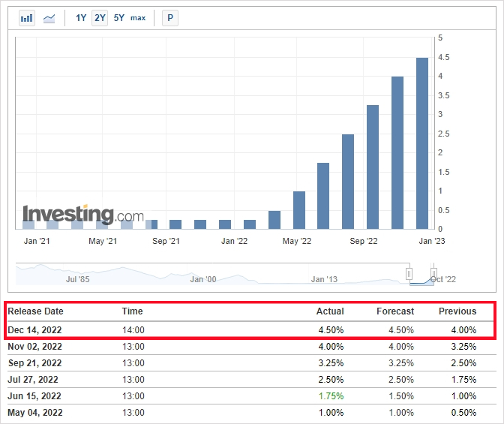Select the 2Y time range

100,18
